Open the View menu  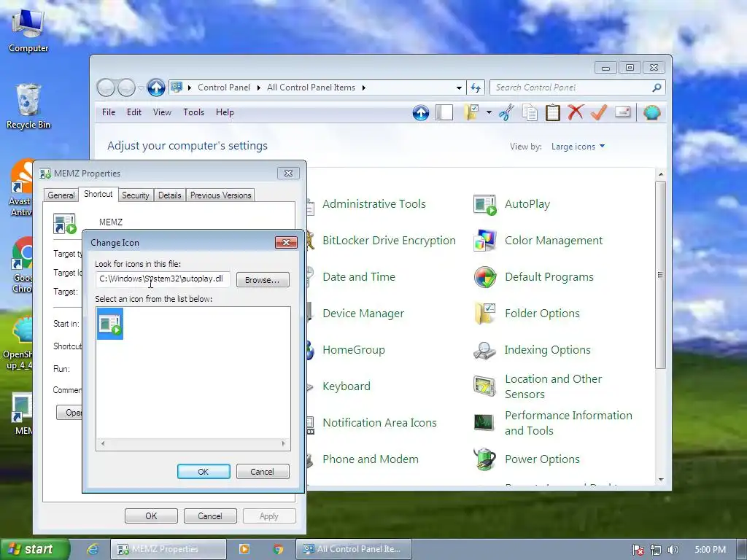point(162,112)
